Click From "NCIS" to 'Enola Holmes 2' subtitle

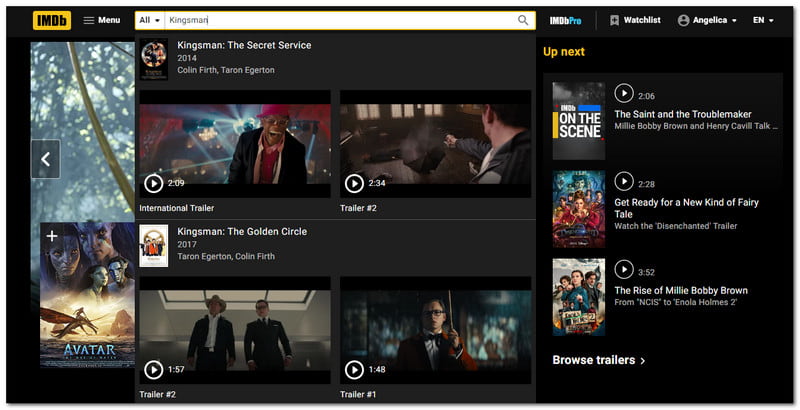click(676, 302)
